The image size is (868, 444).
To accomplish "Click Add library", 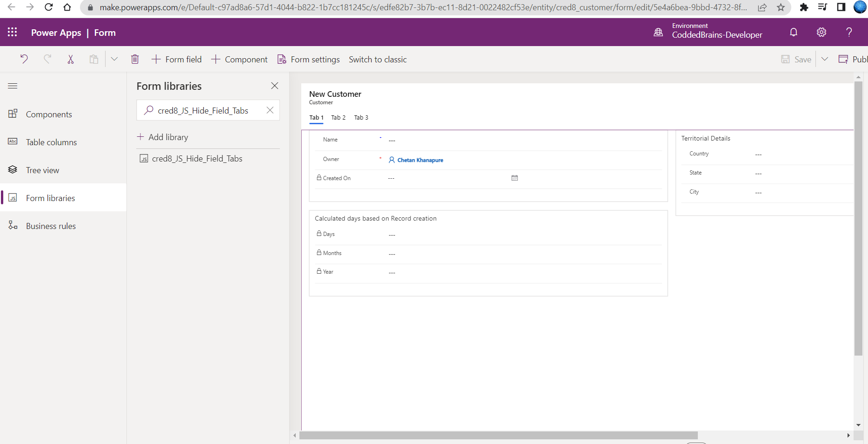I will click(x=168, y=137).
